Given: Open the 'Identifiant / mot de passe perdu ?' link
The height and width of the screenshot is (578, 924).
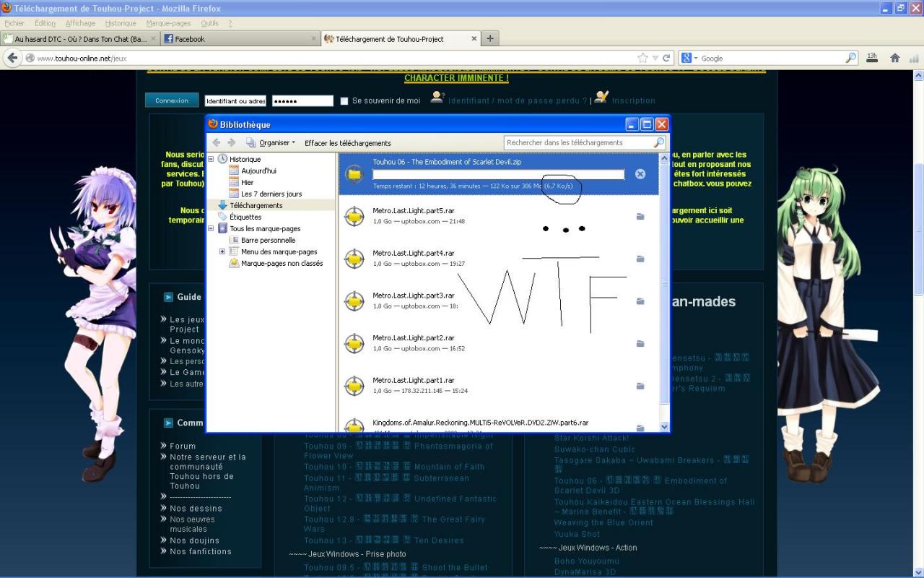Looking at the screenshot, I should pyautogui.click(x=518, y=101).
